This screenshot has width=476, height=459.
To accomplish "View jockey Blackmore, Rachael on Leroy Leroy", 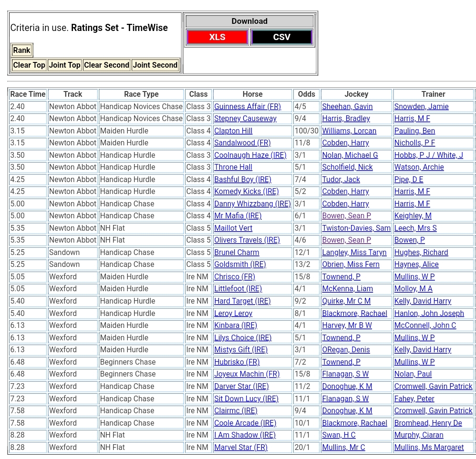I will tap(354, 313).
